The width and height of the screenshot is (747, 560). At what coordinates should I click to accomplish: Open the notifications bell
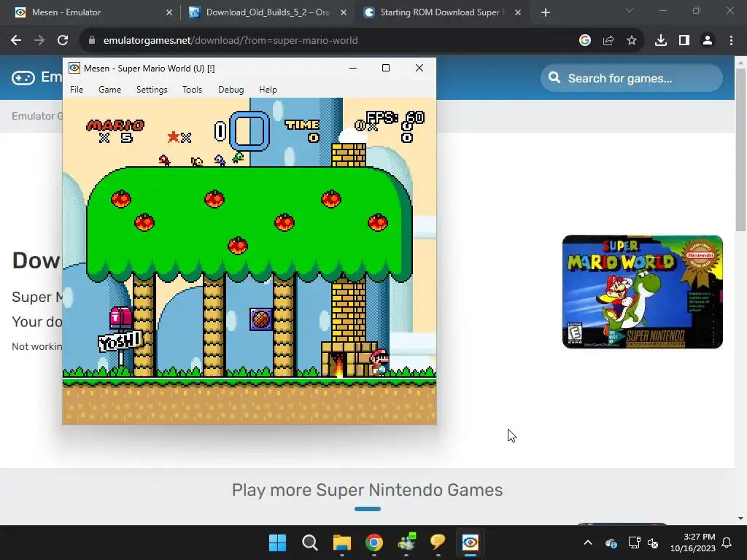click(727, 542)
